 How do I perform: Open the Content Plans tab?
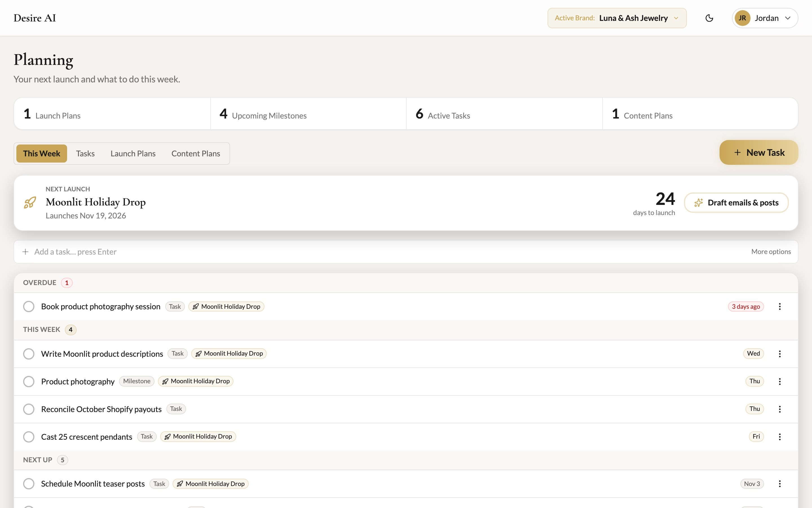coord(196,154)
